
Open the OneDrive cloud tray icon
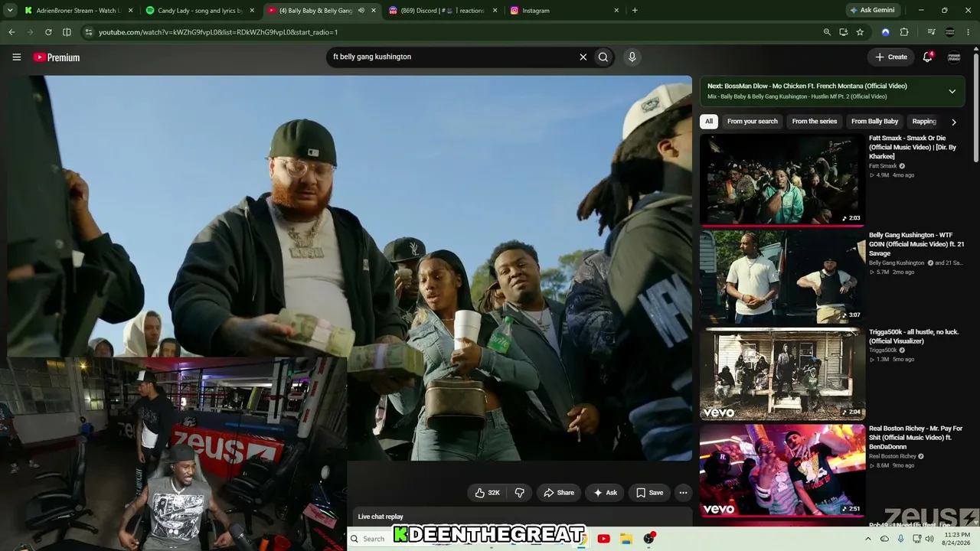click(x=884, y=539)
